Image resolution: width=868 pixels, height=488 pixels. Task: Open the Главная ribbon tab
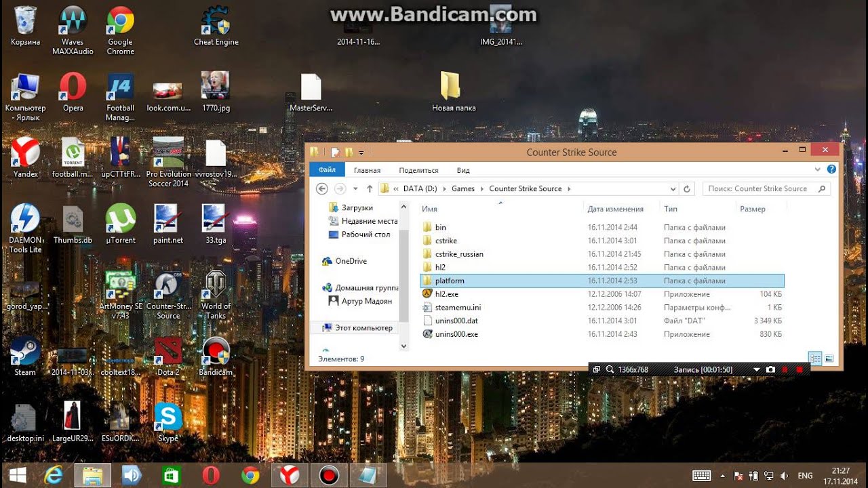tap(367, 170)
